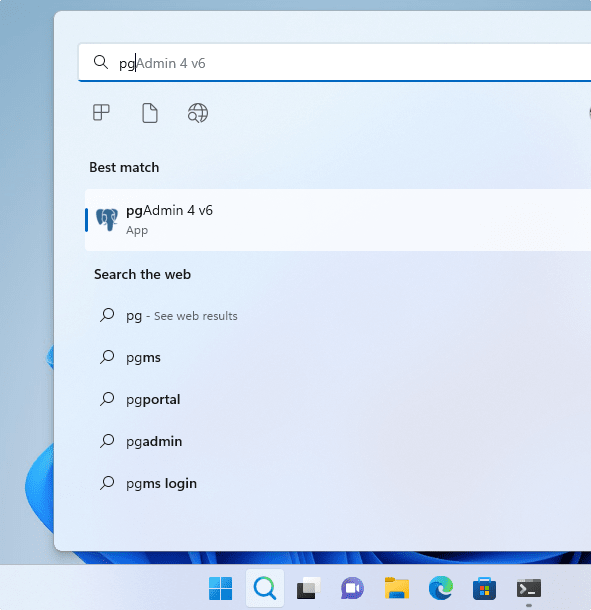Screen dimensions: 591x610
Task: Launch Teams Chat from the taskbar
Action: pos(352,588)
